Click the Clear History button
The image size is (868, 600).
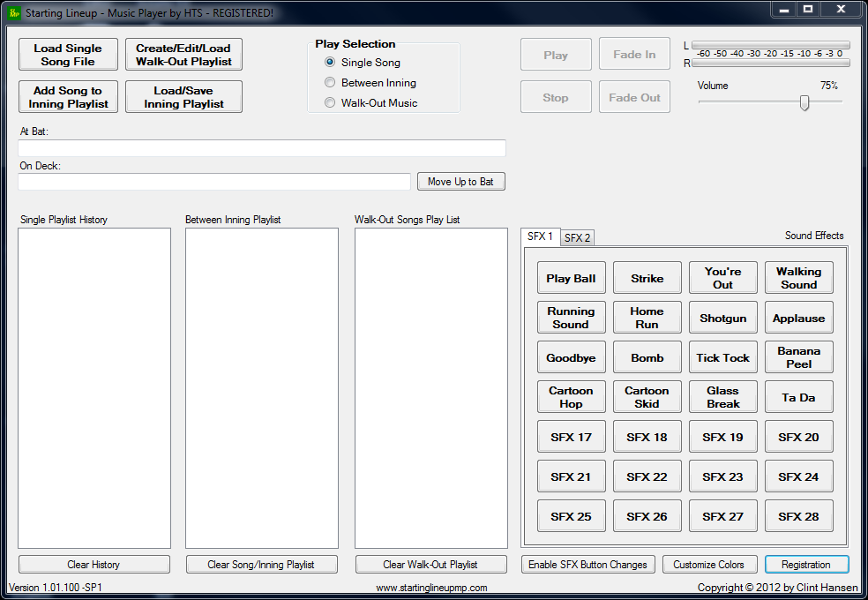(94, 564)
